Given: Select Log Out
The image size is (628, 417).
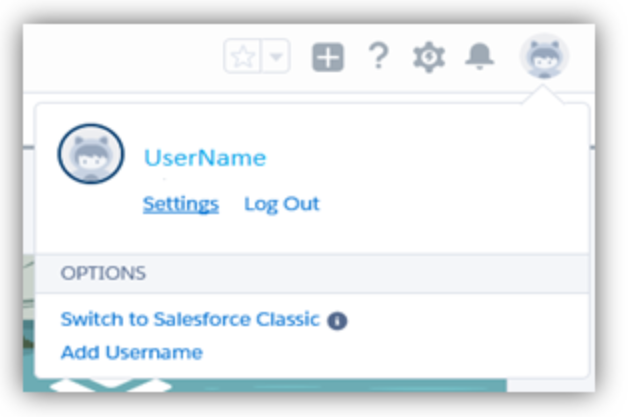Looking at the screenshot, I should click(x=282, y=204).
